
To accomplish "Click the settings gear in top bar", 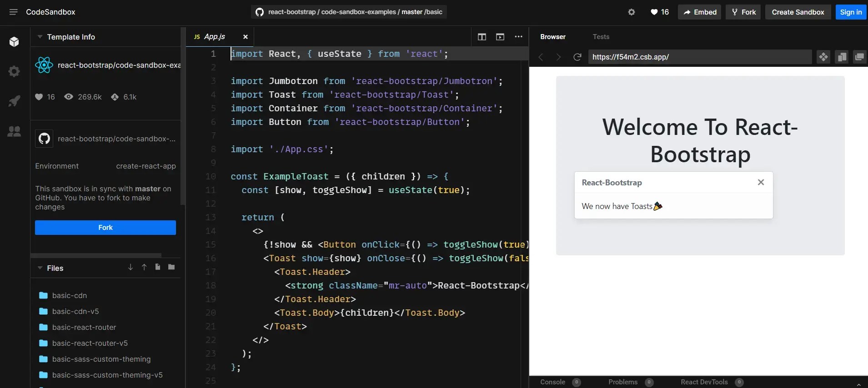I will (x=632, y=12).
